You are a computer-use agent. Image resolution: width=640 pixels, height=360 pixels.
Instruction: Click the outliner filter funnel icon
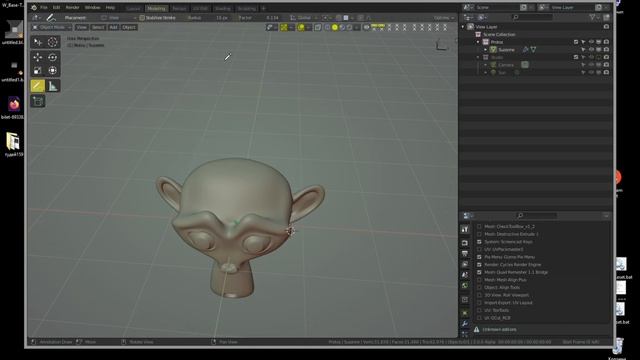[592, 17]
